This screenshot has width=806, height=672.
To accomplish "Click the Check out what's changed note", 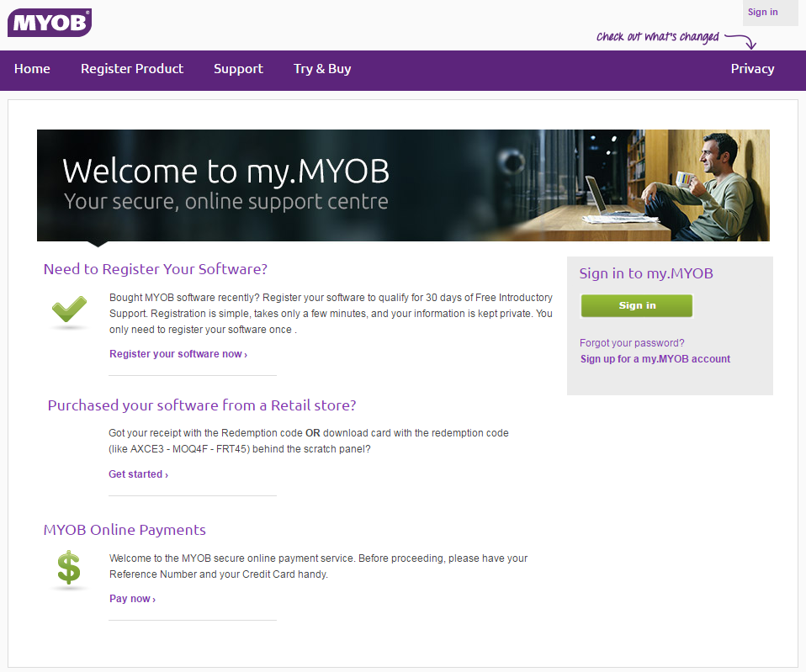I will pyautogui.click(x=657, y=36).
